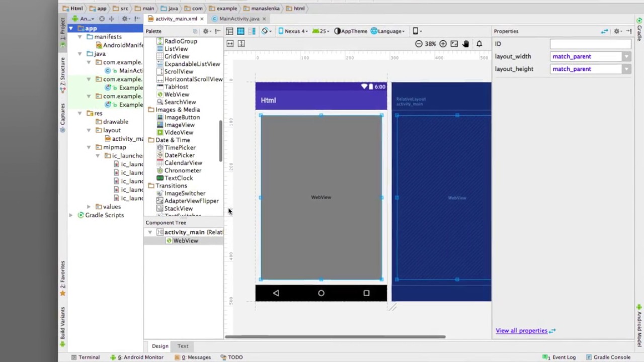
Task: Toggle vertical height expand icon
Action: click(x=241, y=44)
